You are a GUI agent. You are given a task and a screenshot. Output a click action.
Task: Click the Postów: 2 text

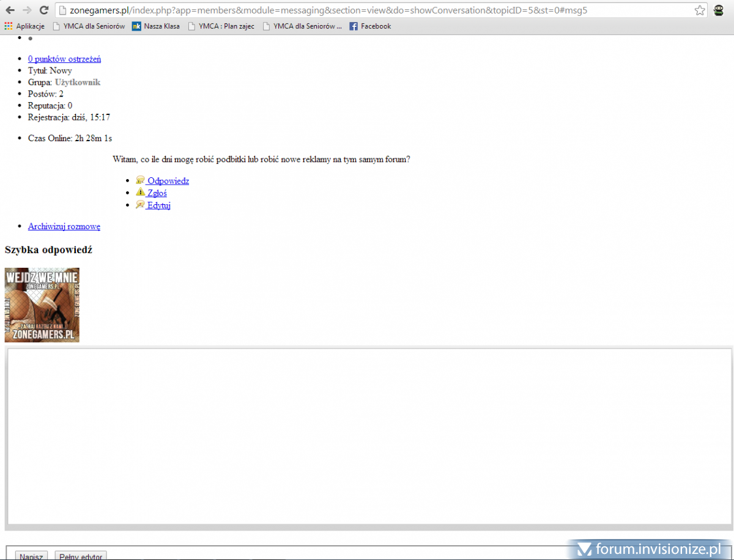pos(46,94)
